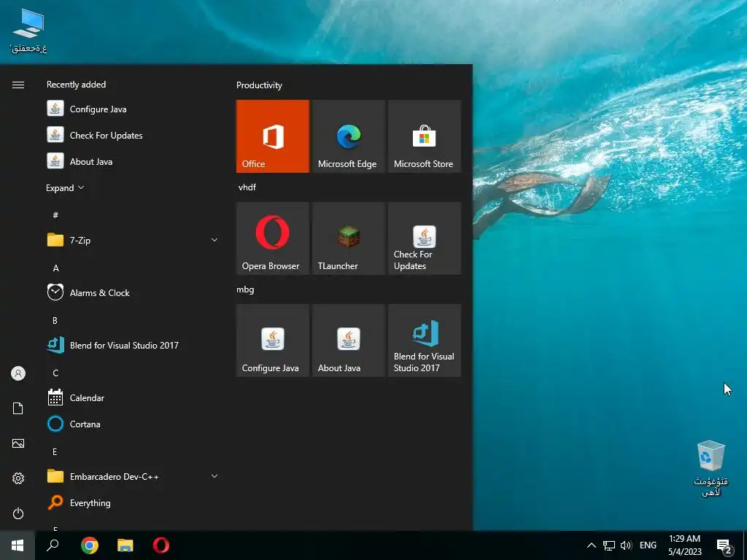
Task: Open the Calendar app
Action: (x=133, y=397)
